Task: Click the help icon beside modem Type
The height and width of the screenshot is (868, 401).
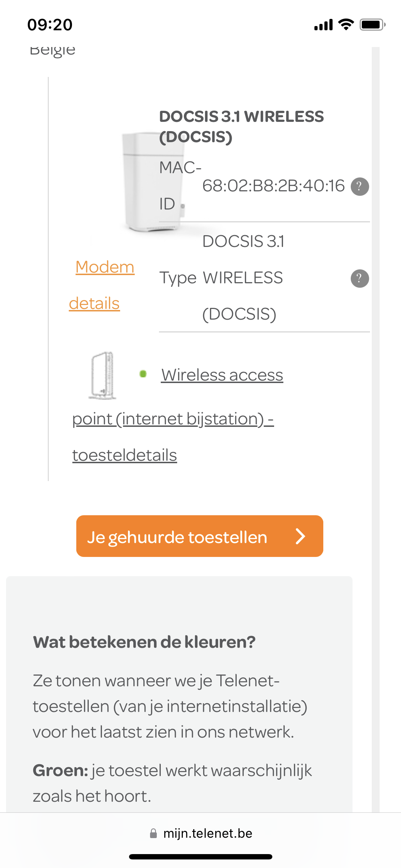Action: click(360, 278)
